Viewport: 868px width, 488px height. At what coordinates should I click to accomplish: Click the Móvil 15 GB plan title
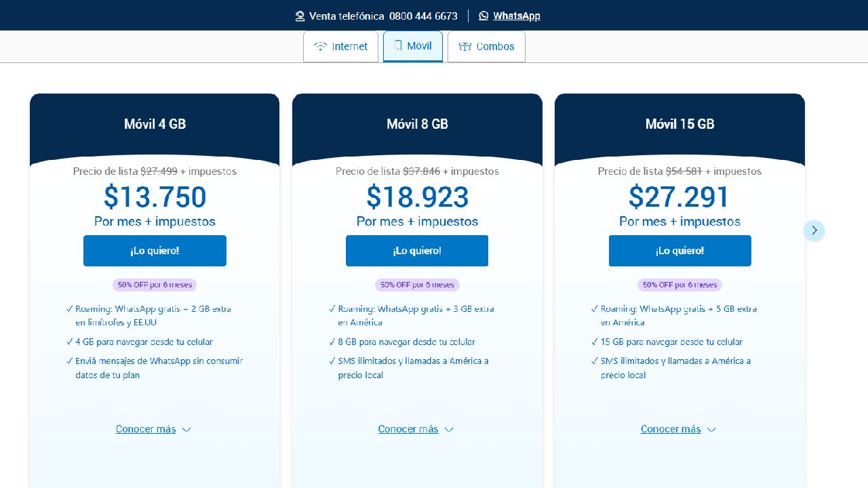tap(679, 124)
